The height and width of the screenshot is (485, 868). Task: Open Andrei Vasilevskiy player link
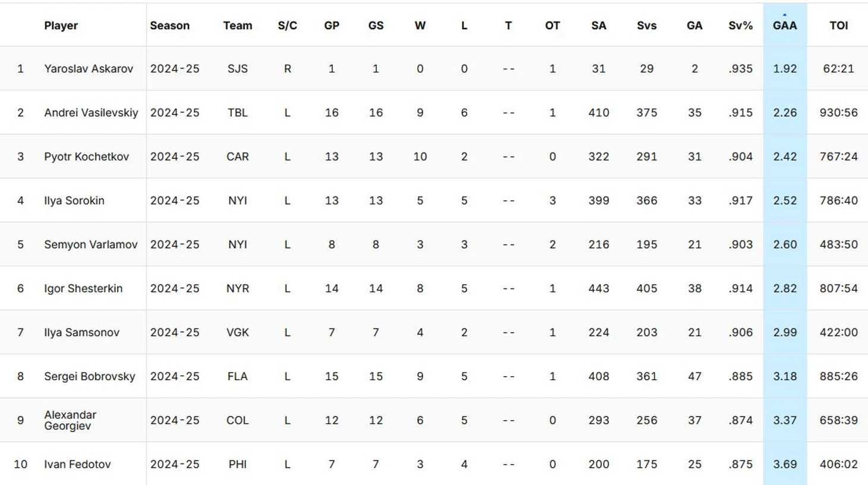tap(91, 112)
